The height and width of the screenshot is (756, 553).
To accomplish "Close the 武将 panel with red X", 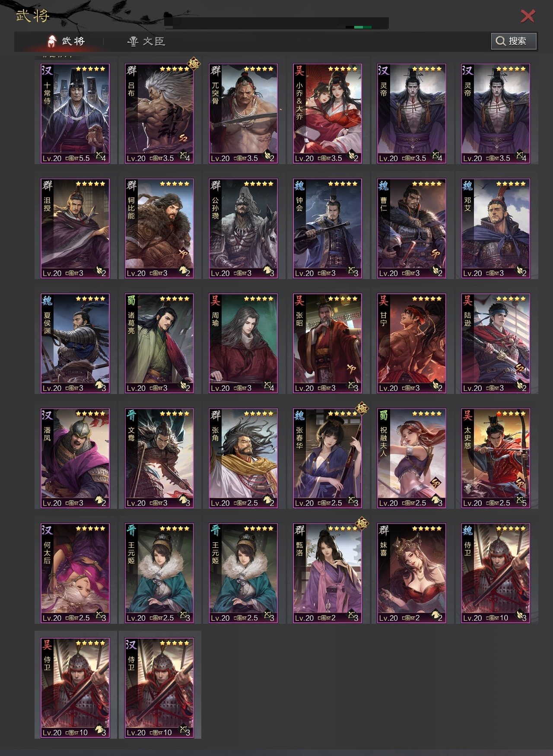I will pos(528,16).
